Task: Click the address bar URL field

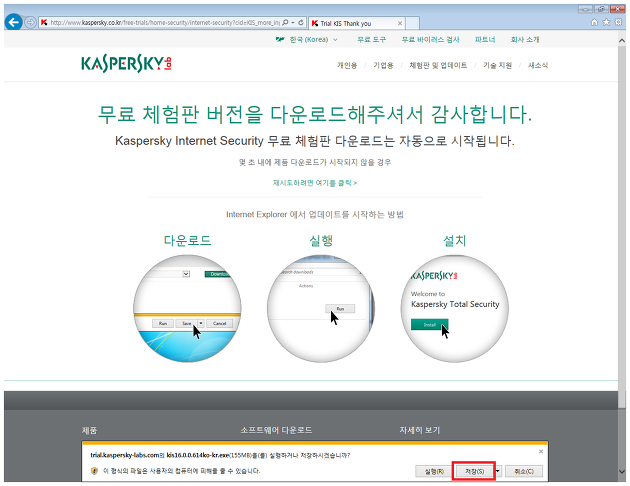Action: pos(164,22)
